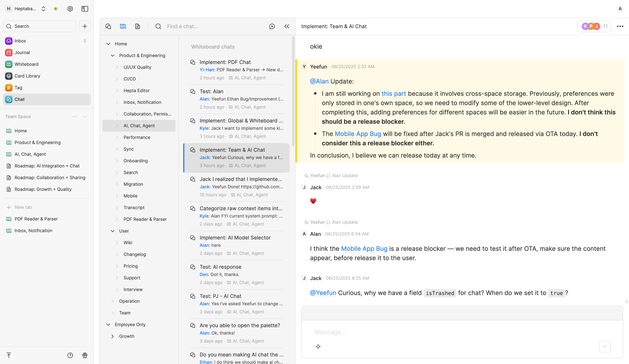Open Tag in the sidebar

[x=47, y=88]
